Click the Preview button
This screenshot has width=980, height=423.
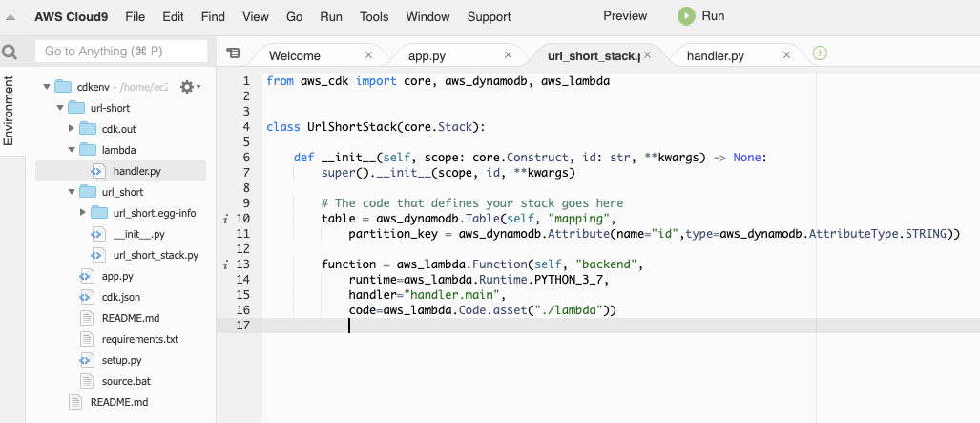(x=625, y=16)
